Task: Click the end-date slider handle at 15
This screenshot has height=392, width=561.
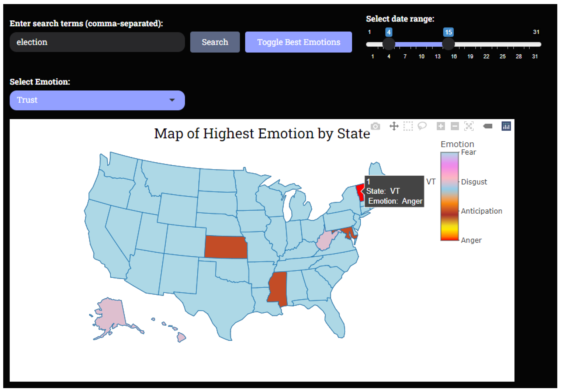Action: 448,44
